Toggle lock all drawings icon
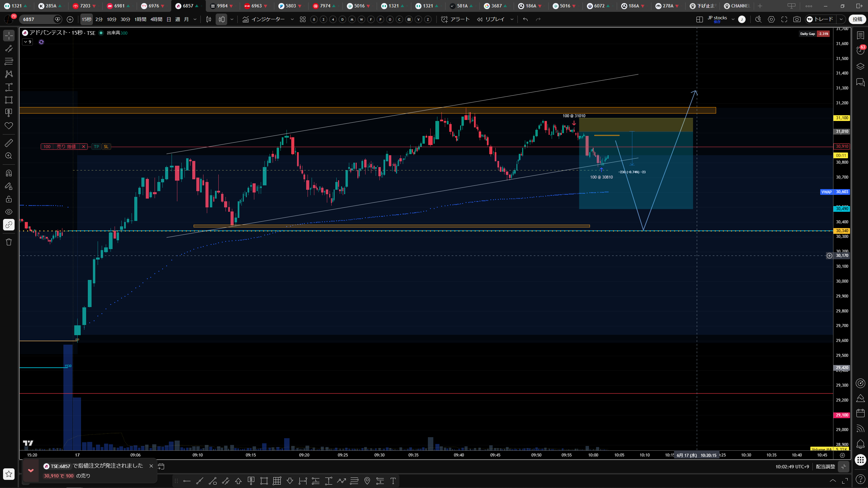The width and height of the screenshot is (868, 488). tap(9, 199)
